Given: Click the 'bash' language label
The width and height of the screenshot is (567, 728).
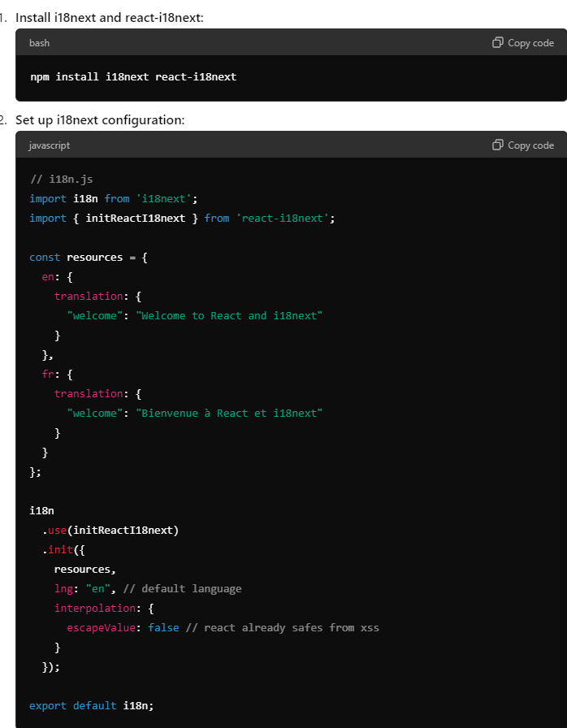Looking at the screenshot, I should 40,43.
